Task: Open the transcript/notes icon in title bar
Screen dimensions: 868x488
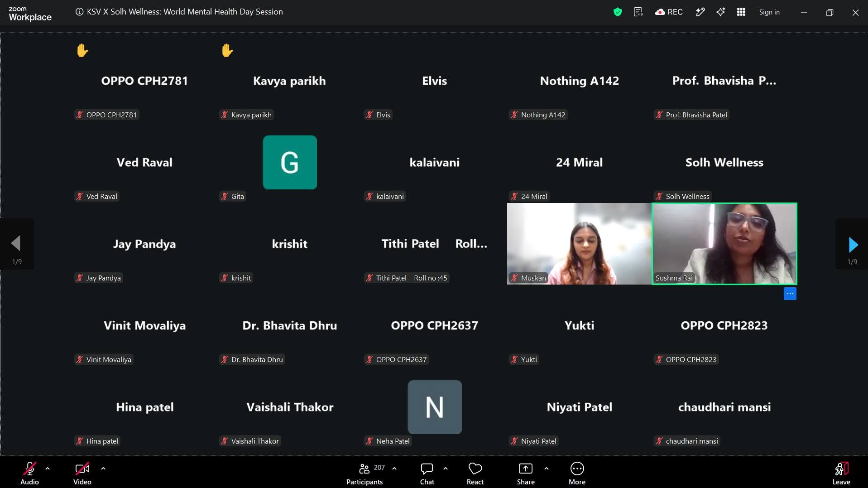Action: (638, 12)
